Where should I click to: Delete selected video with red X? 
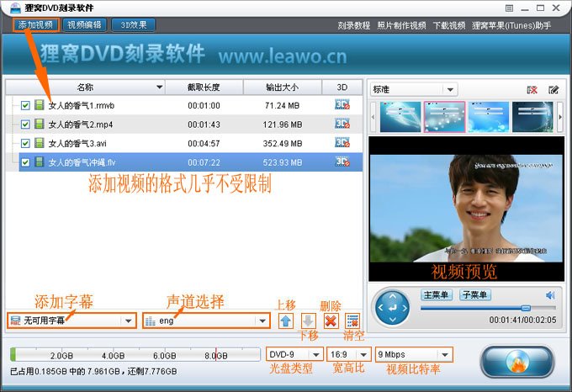[331, 320]
